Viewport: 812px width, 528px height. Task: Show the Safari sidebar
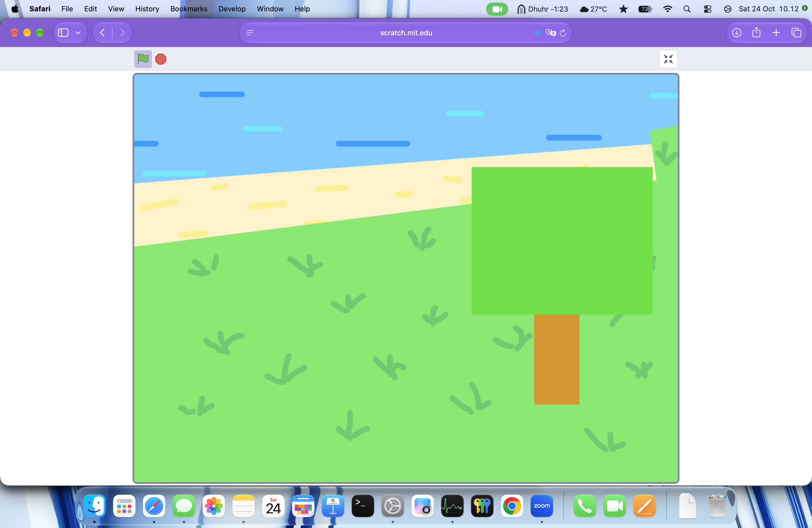tap(63, 33)
